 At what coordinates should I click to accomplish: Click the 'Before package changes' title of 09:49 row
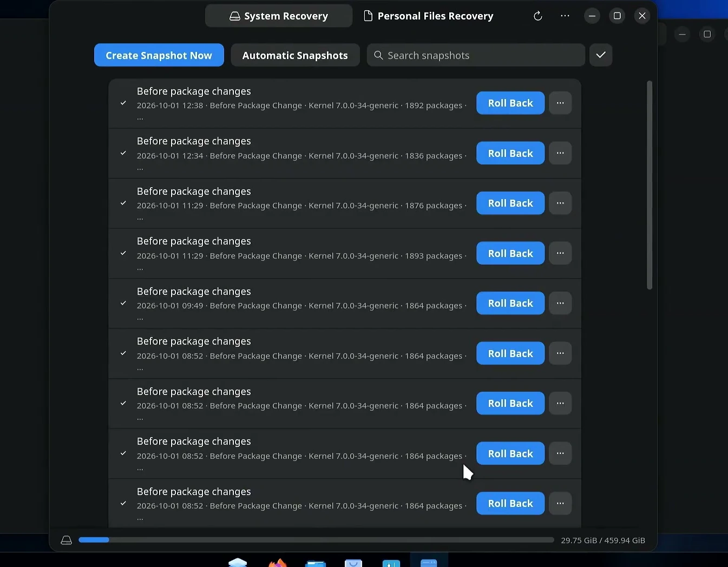click(194, 291)
